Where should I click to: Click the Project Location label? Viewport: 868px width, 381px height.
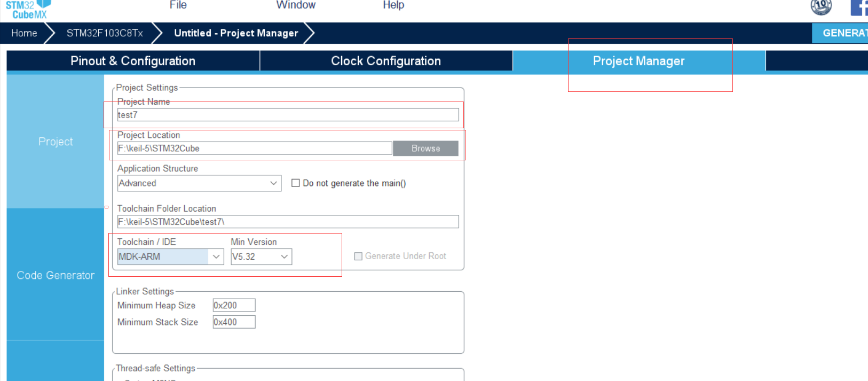[148, 135]
